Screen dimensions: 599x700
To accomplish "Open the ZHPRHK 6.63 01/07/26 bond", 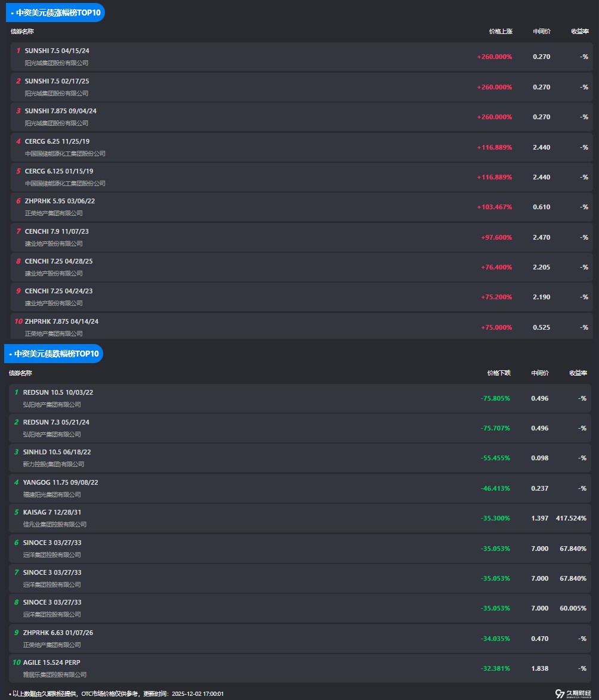I will (x=58, y=633).
